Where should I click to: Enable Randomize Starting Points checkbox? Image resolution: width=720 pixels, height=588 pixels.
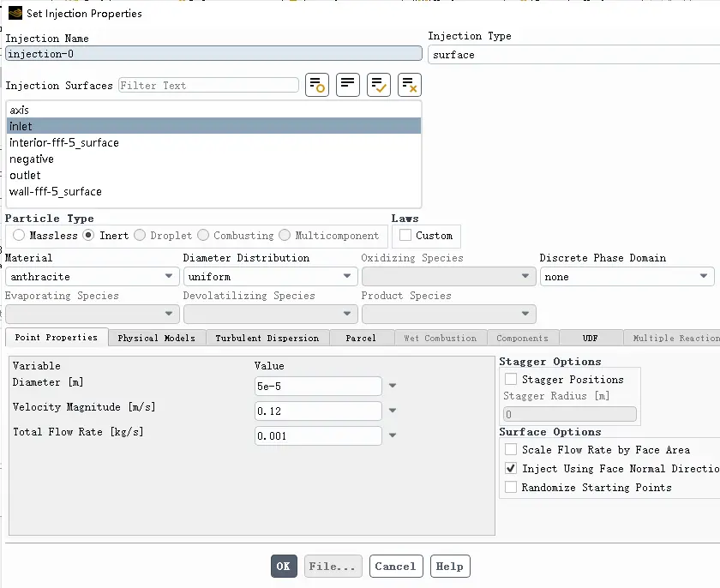[x=511, y=487]
